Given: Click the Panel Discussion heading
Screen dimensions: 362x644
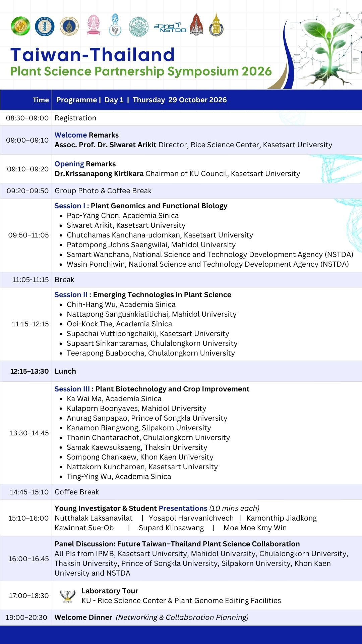Looking at the screenshot, I should (177, 544).
